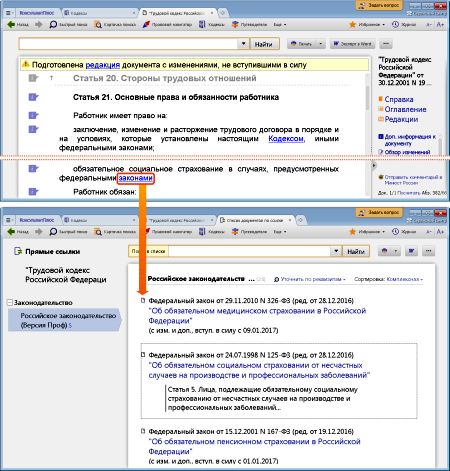The width and height of the screenshot is (450, 471).
Task: Click document icon beside Федеральный закон N 125-ФЗ
Action: 143,355
